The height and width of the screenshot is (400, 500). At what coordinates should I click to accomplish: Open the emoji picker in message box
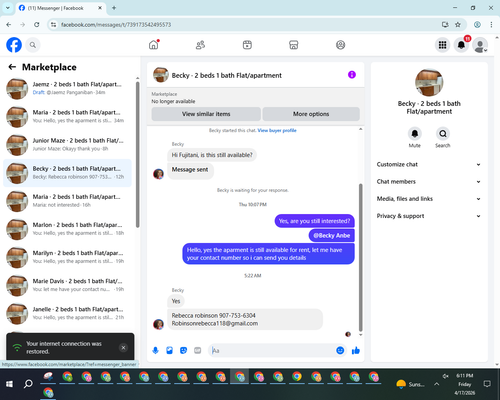[340, 350]
